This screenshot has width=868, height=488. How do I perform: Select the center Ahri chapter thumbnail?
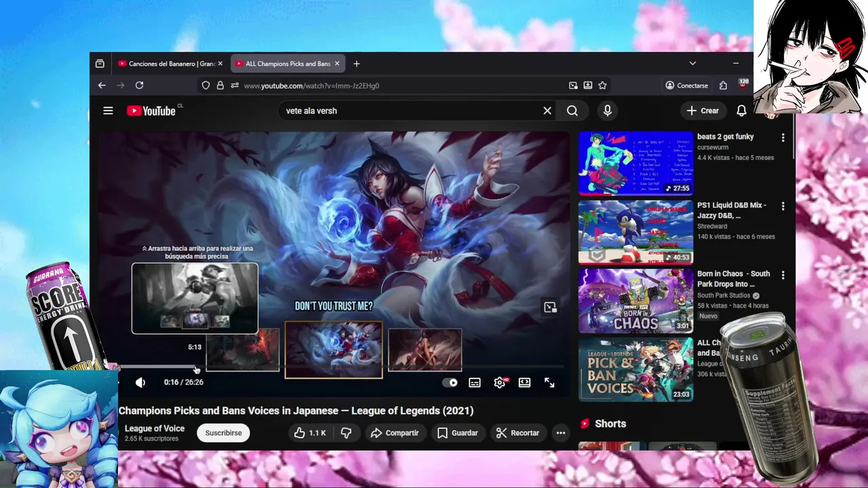coord(334,350)
